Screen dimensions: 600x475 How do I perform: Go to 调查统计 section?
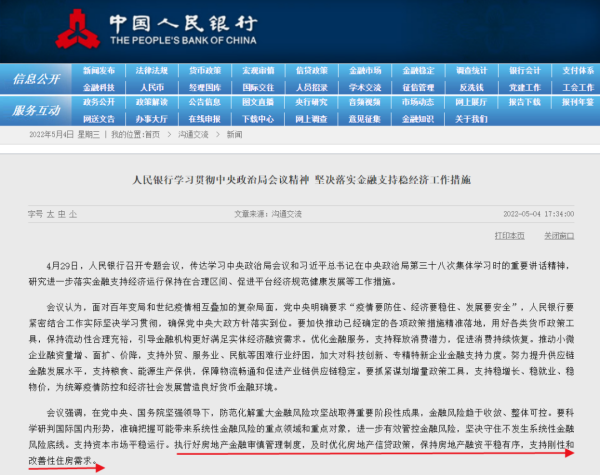(x=471, y=71)
